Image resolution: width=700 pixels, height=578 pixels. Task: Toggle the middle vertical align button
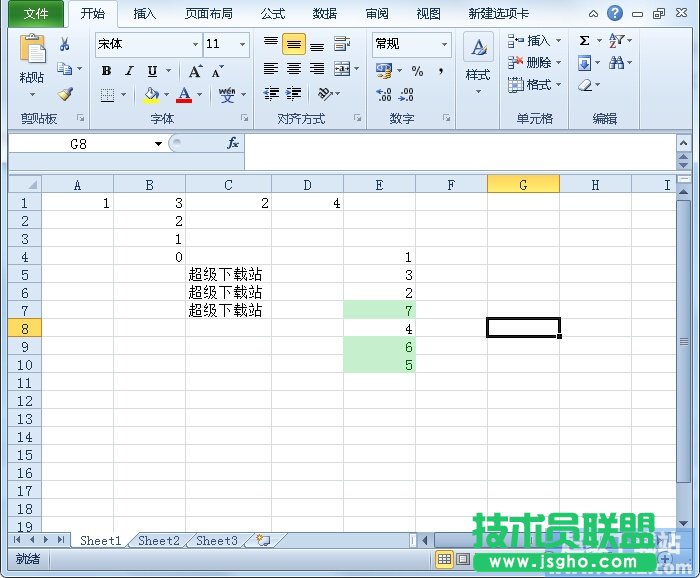point(293,44)
